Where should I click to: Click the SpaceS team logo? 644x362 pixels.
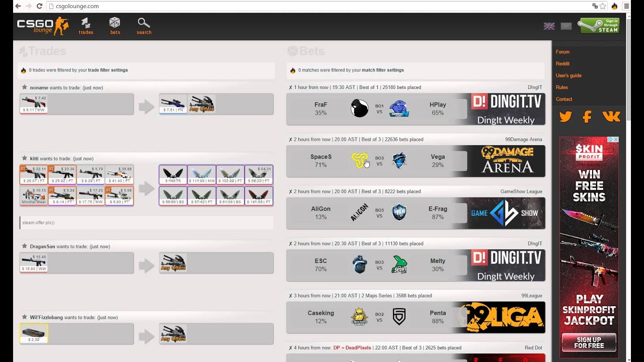359,161
